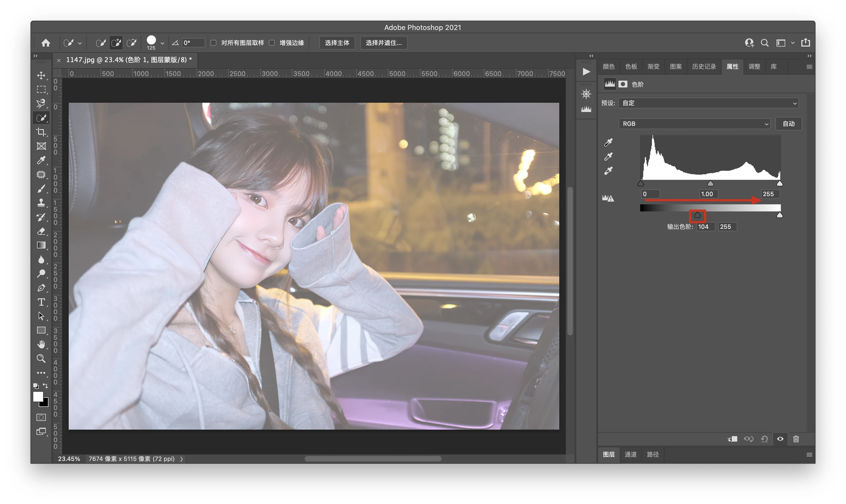The height and width of the screenshot is (504, 846).
Task: Click the reset adjustment defaults icon
Action: tap(764, 439)
